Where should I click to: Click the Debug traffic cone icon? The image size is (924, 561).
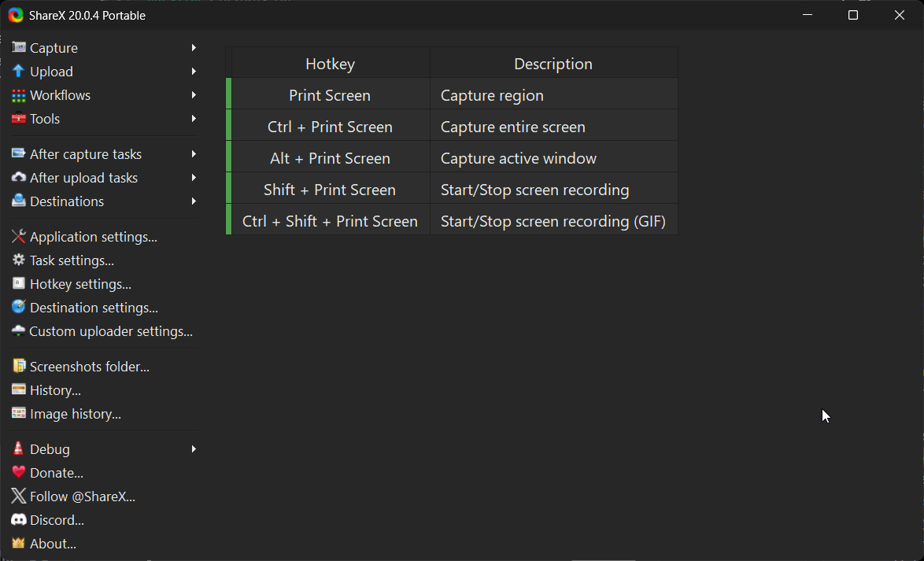point(19,448)
